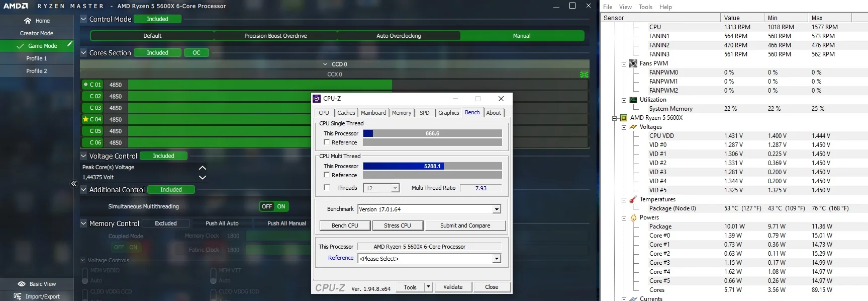Open the Memory tab in CPU-Z
The image size is (868, 301).
pyautogui.click(x=401, y=113)
